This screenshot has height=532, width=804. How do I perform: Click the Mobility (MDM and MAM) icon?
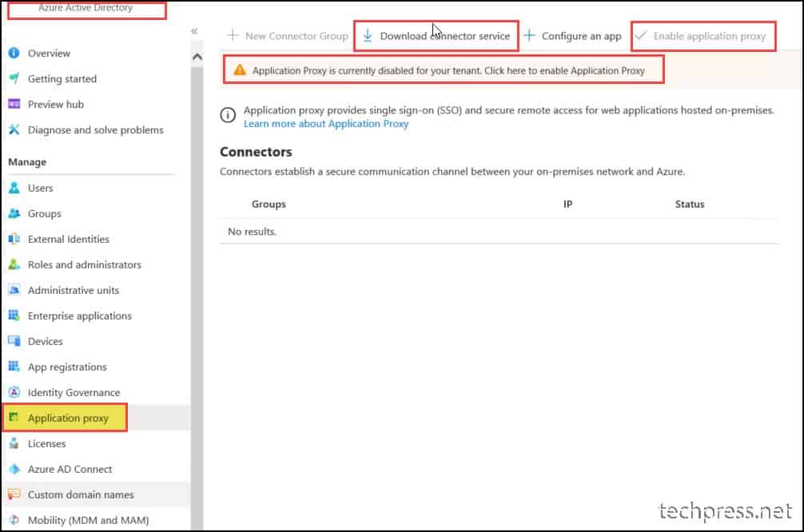coord(14,520)
